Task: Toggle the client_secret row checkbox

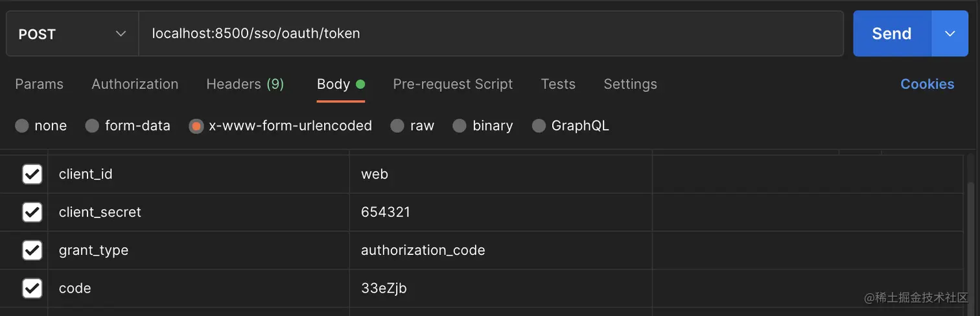Action: (32, 212)
